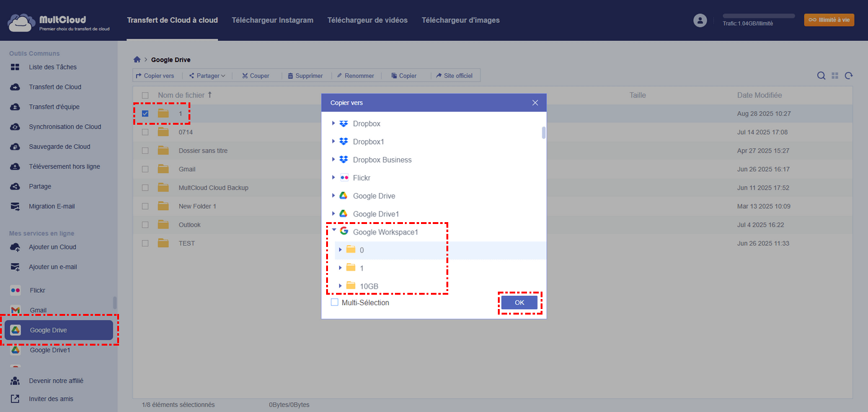
Task: Collapse Google Workspace1 in the tree
Action: (334, 231)
